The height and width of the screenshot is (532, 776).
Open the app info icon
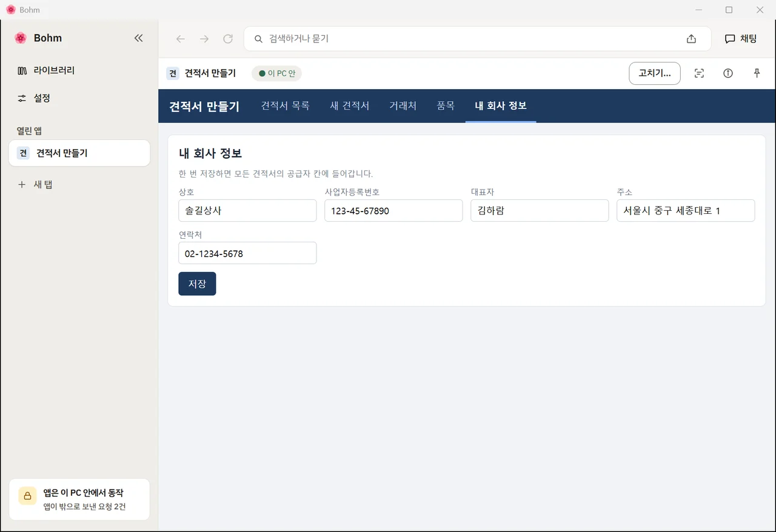coord(728,73)
